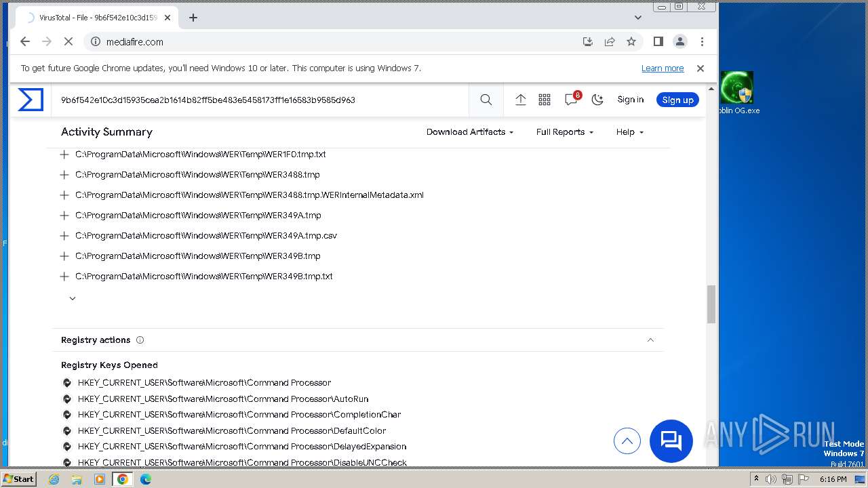This screenshot has width=868, height=488.
Task: Click icon beside DefaultColor registry key
Action: tap(67, 431)
